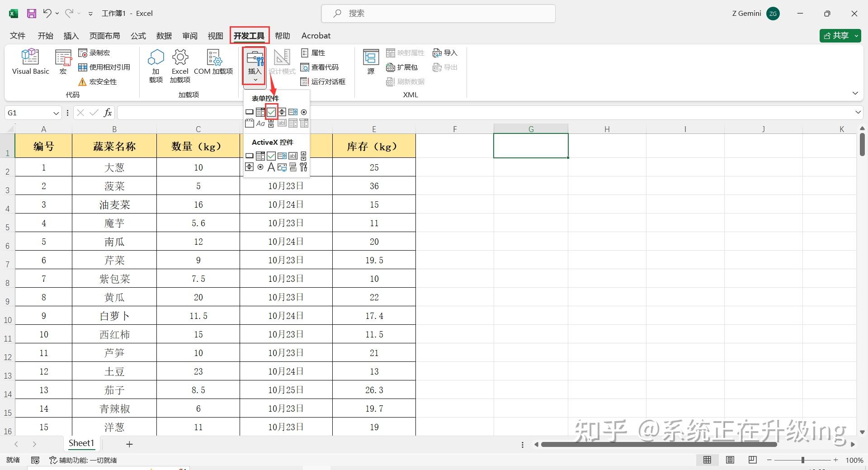Select the ActiveX spin button icon
868x470 pixels.
pyautogui.click(x=250, y=167)
